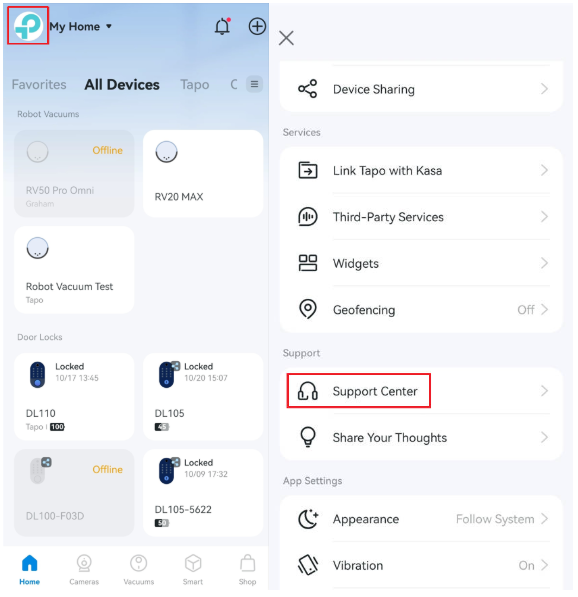Open Third-Party Services
Screen dimensions: 578x597
point(422,217)
